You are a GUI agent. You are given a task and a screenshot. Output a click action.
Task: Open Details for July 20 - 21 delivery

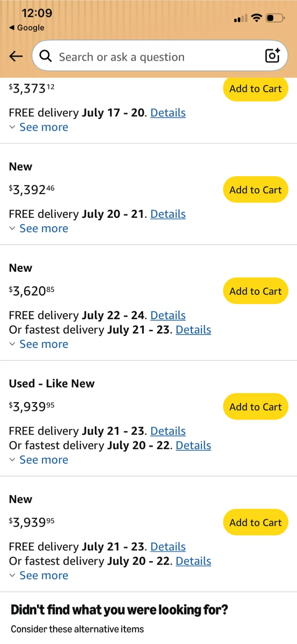pyautogui.click(x=168, y=214)
